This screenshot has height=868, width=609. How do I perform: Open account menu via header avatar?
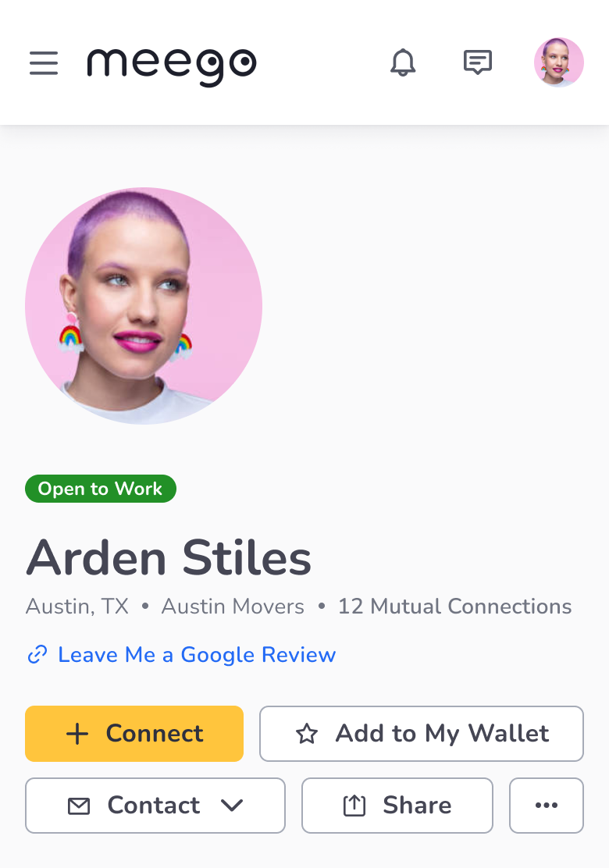558,62
